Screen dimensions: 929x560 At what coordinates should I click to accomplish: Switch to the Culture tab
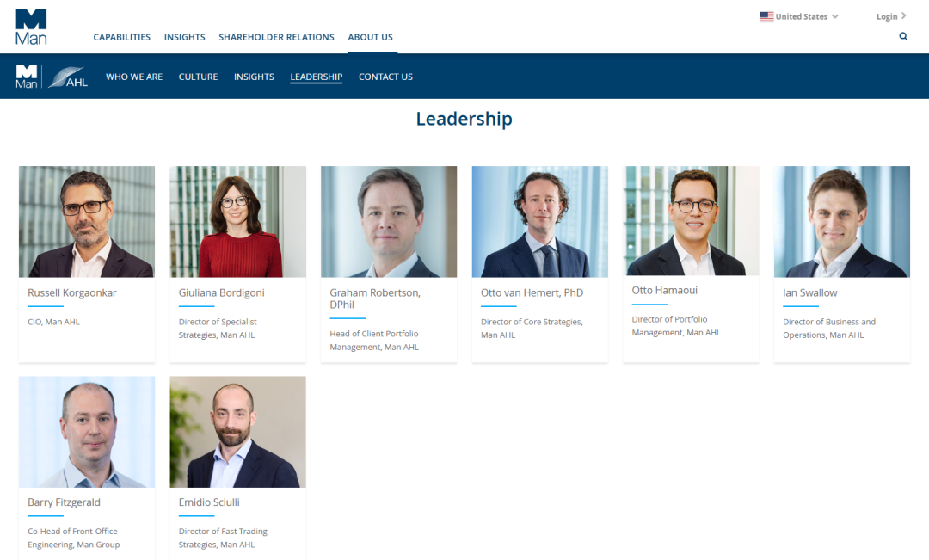198,77
